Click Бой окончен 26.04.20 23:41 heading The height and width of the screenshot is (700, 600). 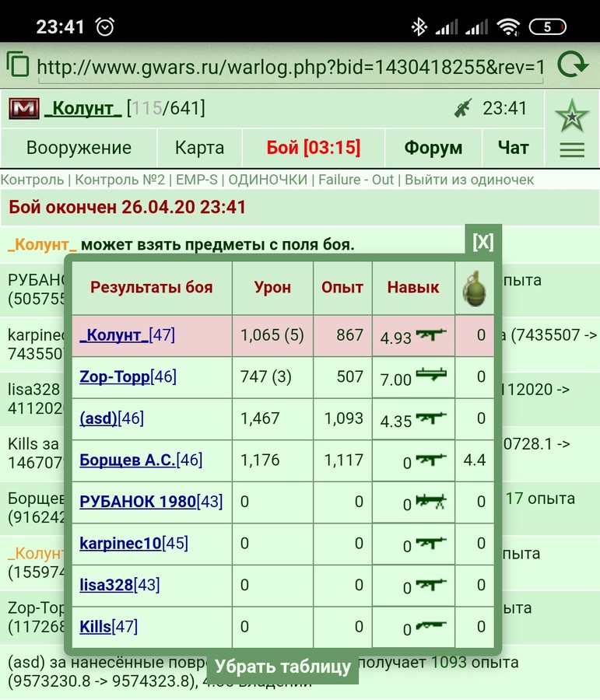tap(128, 207)
